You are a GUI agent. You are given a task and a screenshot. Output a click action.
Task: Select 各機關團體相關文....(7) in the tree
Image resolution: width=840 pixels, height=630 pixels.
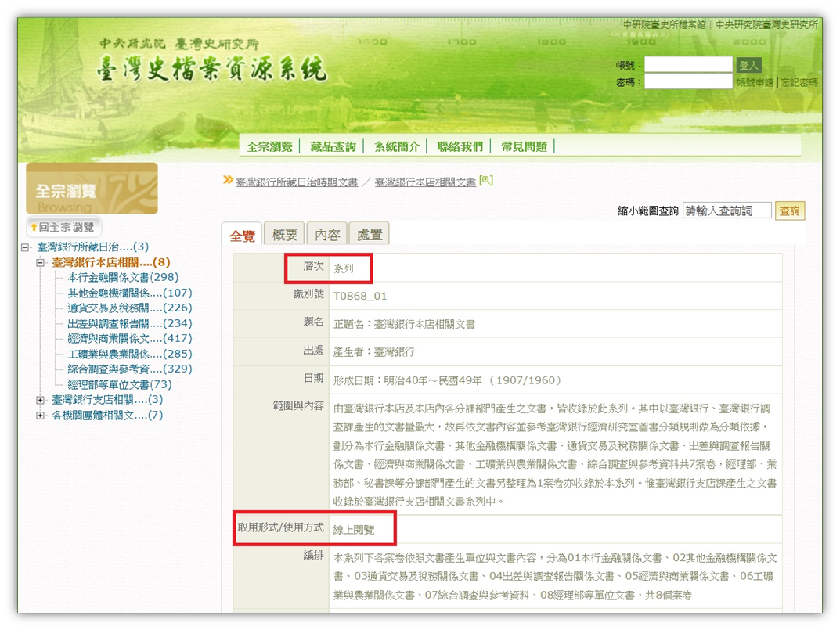(107, 416)
